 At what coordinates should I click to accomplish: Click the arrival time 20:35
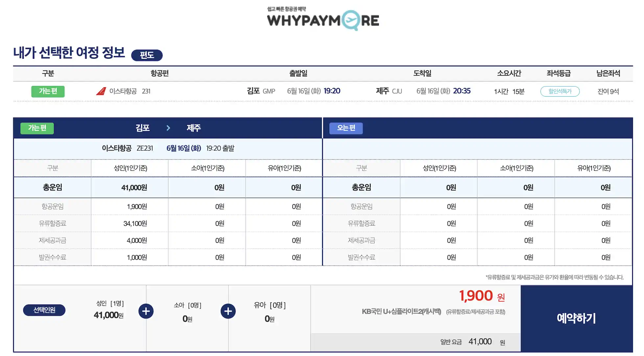(462, 91)
